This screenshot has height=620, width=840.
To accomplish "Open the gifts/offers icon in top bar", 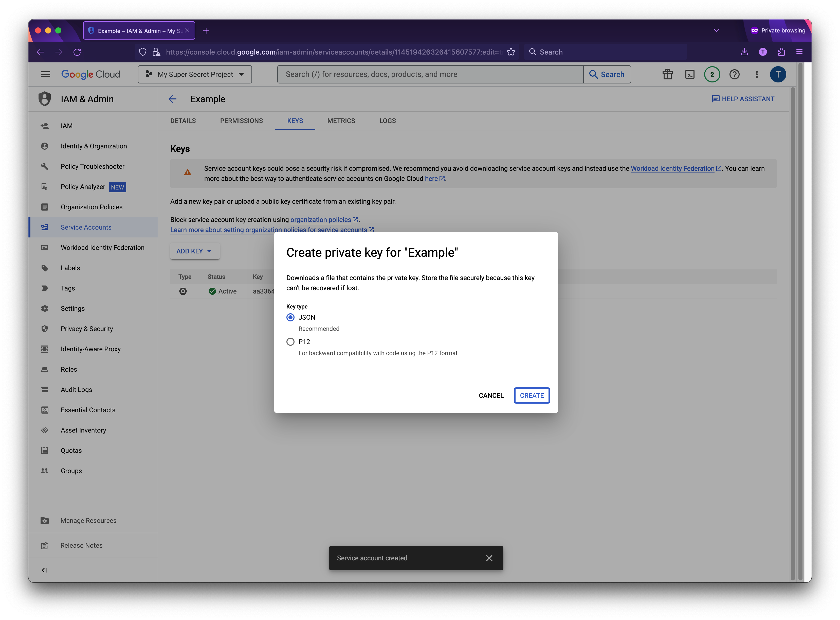I will [x=667, y=74].
